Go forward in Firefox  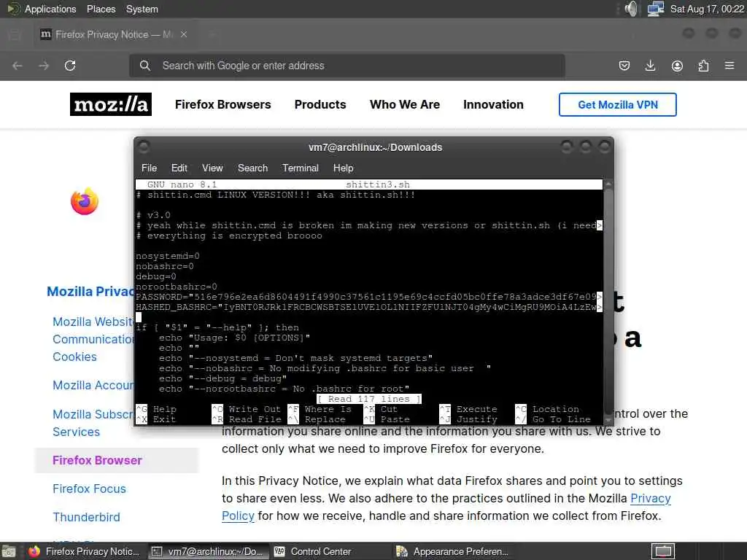click(44, 66)
